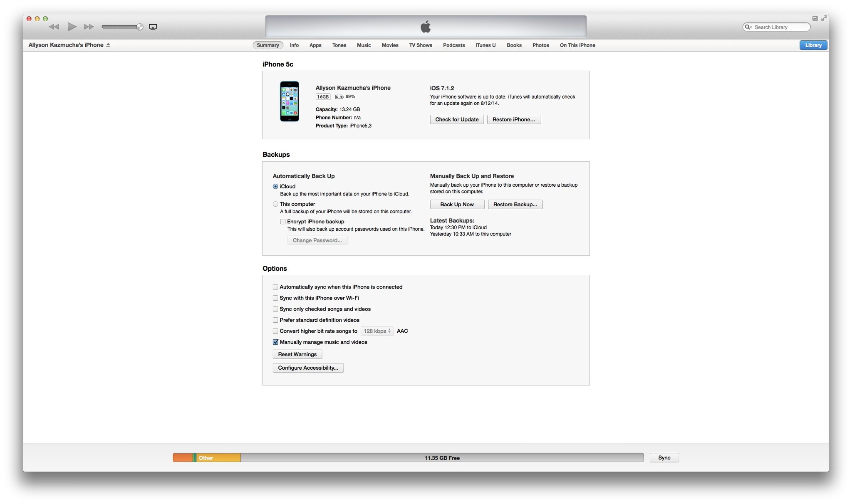This screenshot has height=504, width=852.
Task: Switch to the Photos tab
Action: tap(541, 45)
